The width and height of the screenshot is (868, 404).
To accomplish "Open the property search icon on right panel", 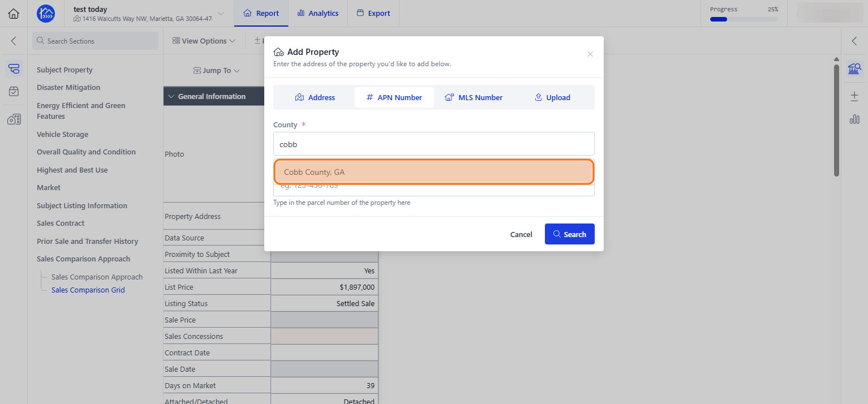I will [854, 69].
